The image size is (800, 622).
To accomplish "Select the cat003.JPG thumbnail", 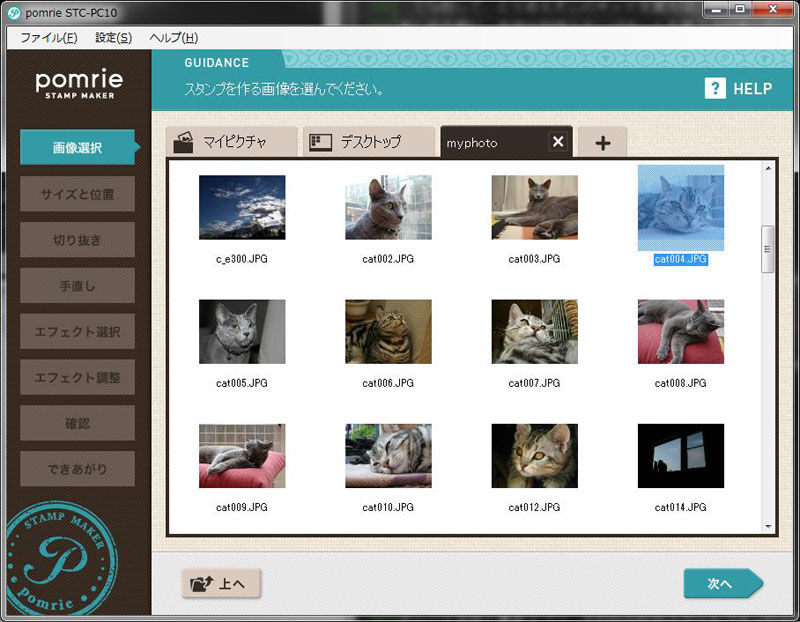I will tap(535, 207).
